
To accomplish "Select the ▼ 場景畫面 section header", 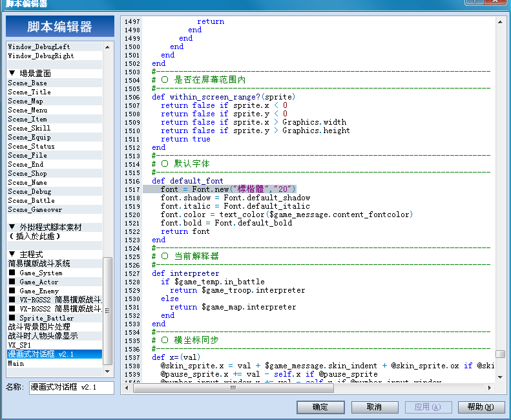I will (55, 74).
